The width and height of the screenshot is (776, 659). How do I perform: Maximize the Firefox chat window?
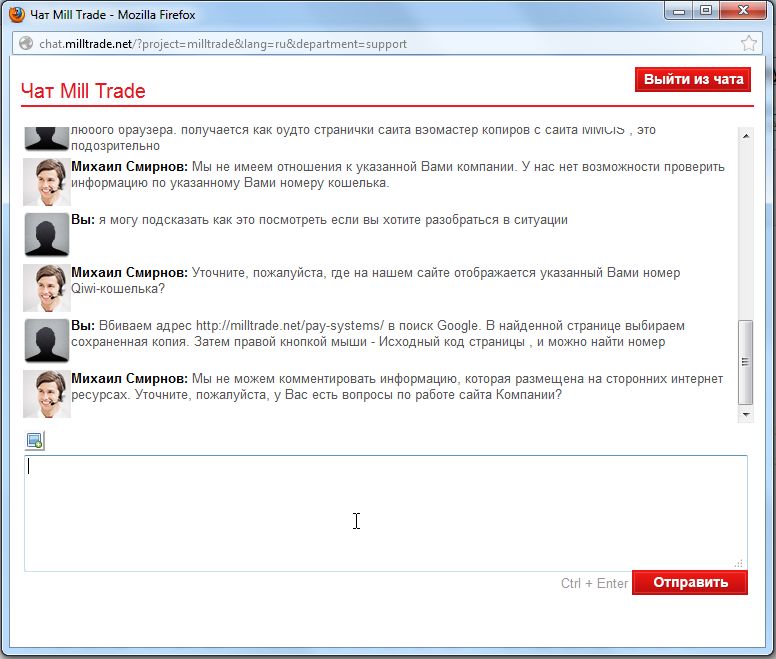tap(706, 11)
